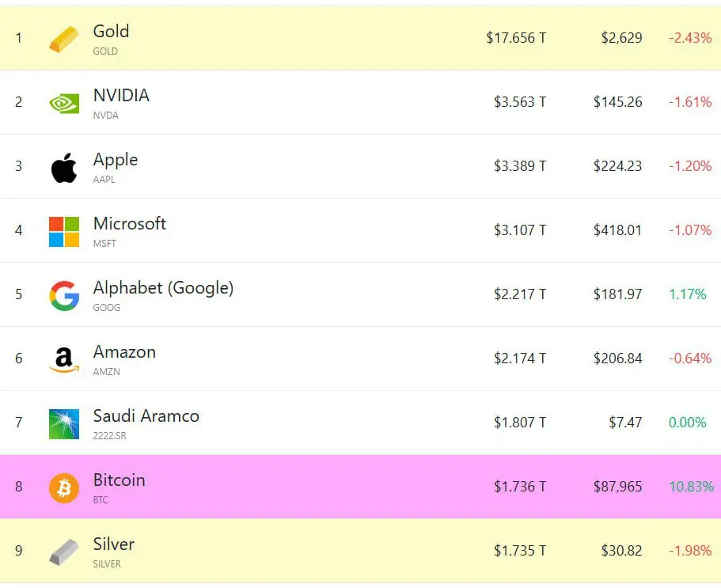The height and width of the screenshot is (588, 721).
Task: Click the Microsoft four-square logo
Action: coord(64,232)
